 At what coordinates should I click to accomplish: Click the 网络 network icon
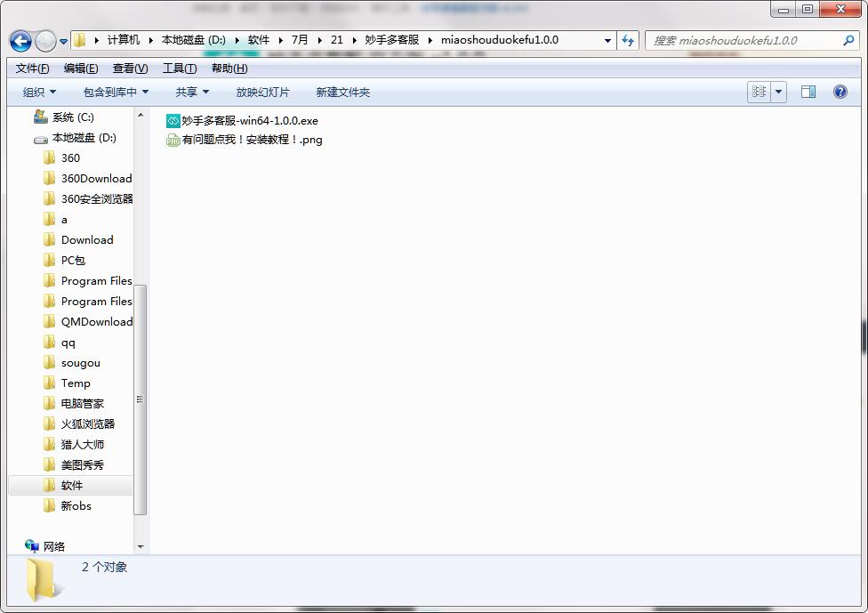[31, 545]
